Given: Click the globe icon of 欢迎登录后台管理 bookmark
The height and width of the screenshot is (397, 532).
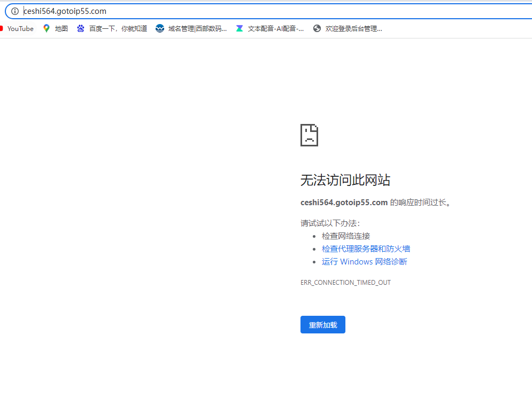Looking at the screenshot, I should point(317,28).
